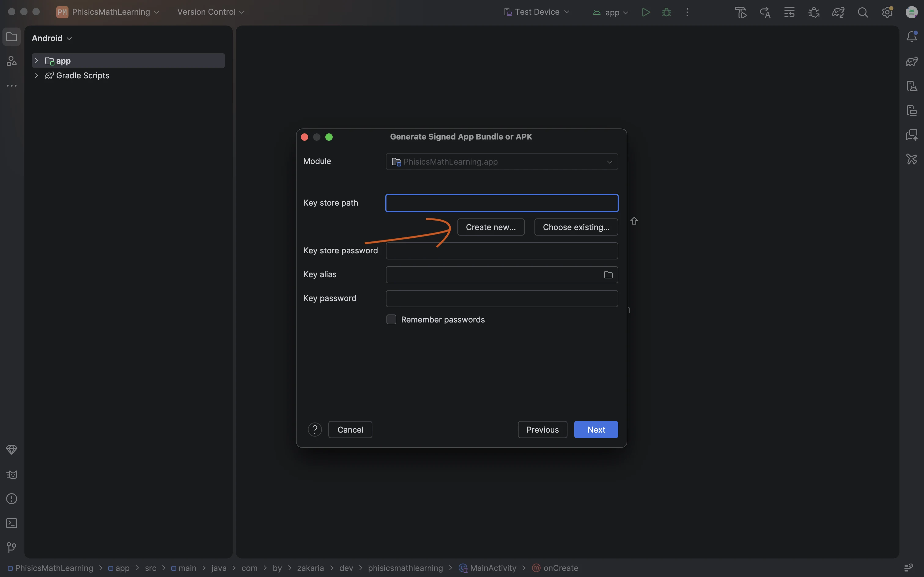Open the Android project view dropdown

(x=51, y=38)
